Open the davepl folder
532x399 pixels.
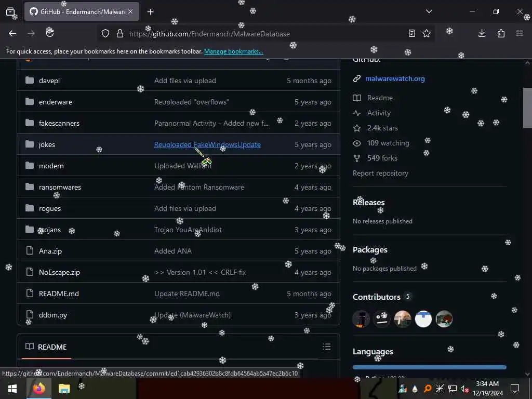49,81
